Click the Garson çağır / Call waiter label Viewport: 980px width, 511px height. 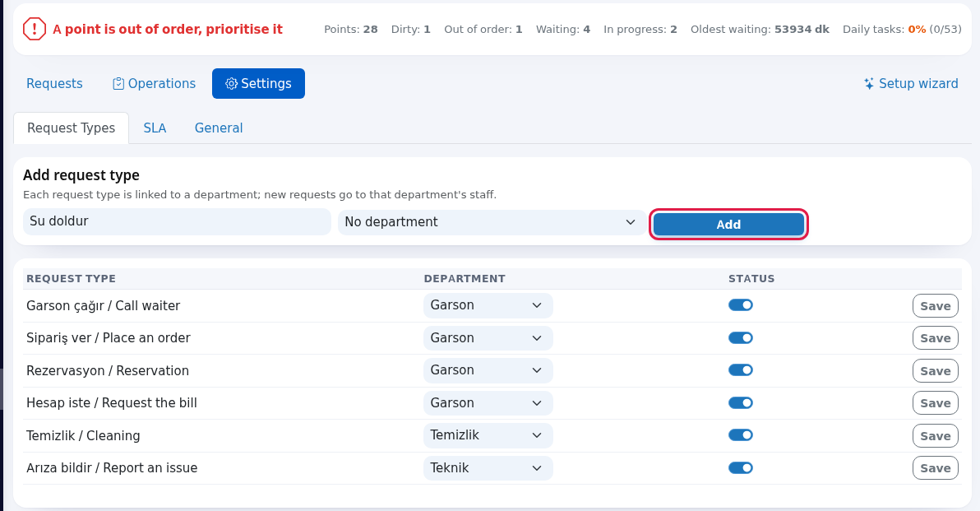coord(103,306)
